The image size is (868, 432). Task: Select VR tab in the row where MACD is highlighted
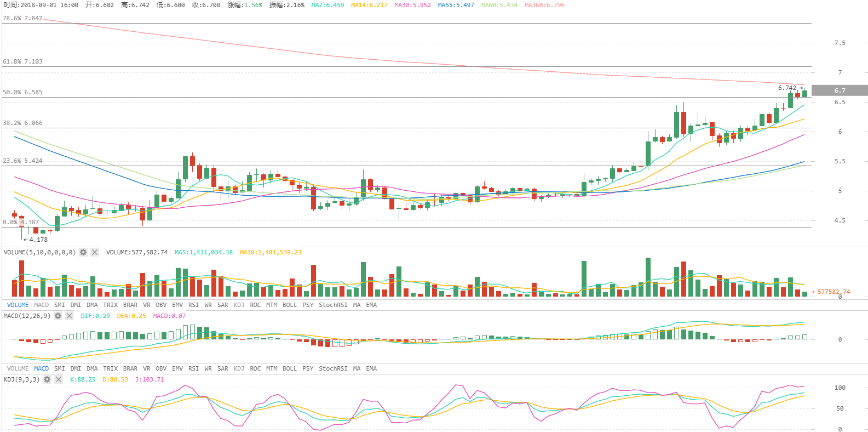pos(146,368)
